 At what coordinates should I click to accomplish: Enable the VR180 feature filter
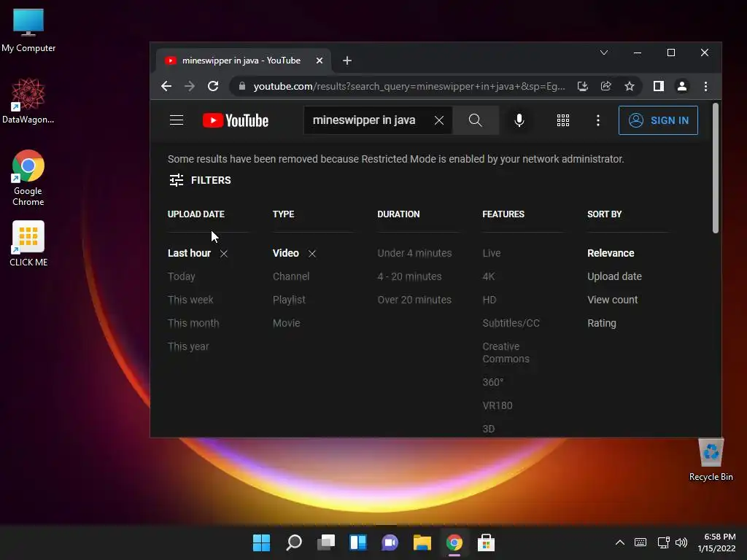point(498,405)
